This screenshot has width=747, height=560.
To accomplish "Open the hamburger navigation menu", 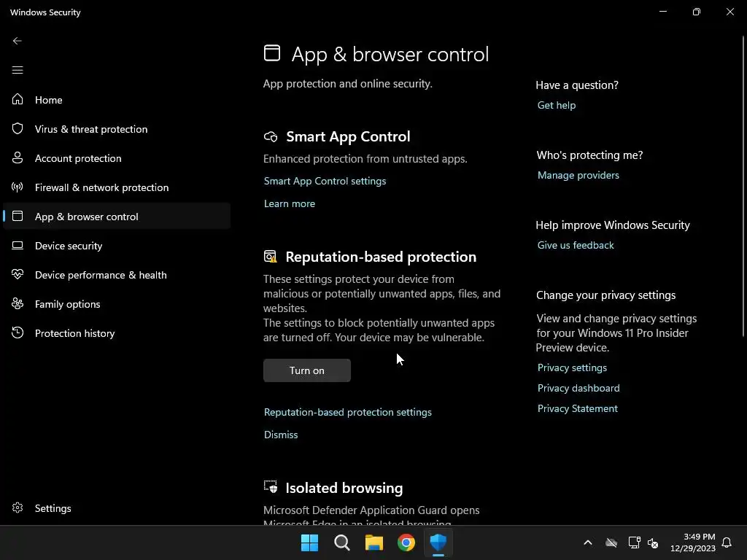I will pos(18,71).
